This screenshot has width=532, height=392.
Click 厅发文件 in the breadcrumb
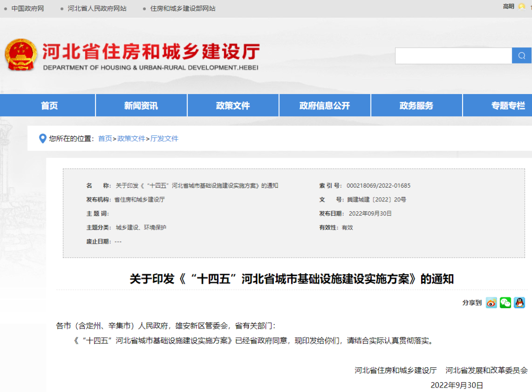164,138
